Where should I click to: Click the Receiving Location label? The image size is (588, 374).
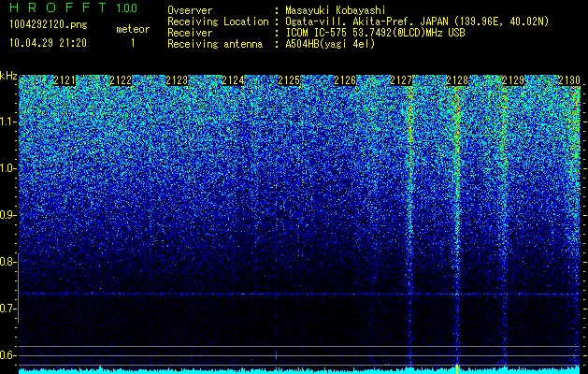point(218,22)
